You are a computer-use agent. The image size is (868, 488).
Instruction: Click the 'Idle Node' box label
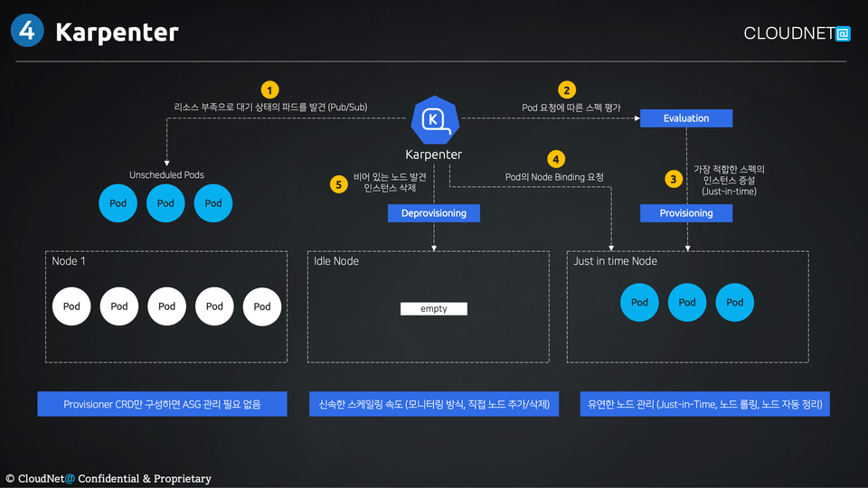point(336,261)
